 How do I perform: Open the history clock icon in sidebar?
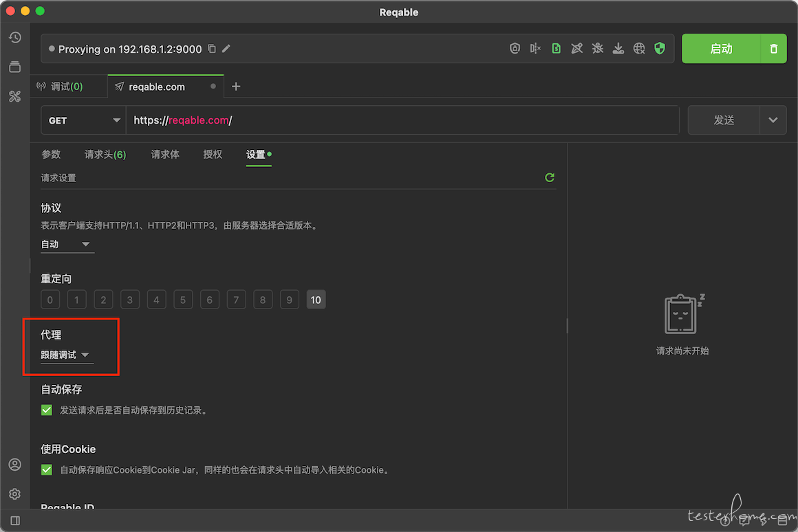point(14,38)
